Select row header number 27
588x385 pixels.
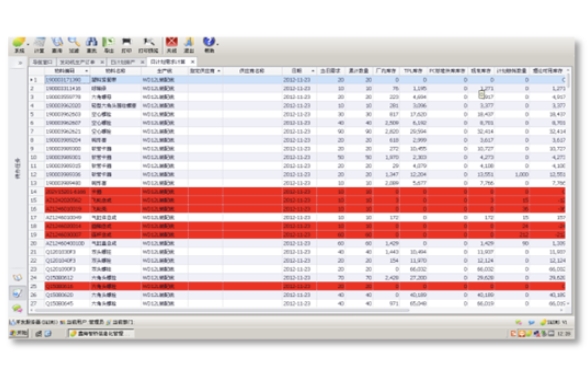pos(36,303)
